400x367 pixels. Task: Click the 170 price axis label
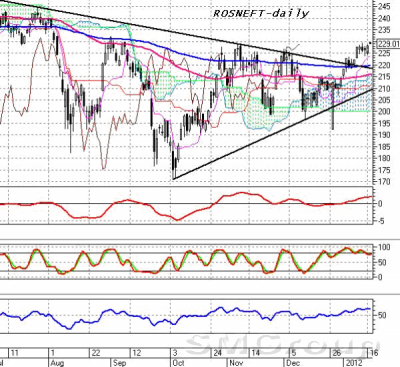pyautogui.click(x=384, y=182)
